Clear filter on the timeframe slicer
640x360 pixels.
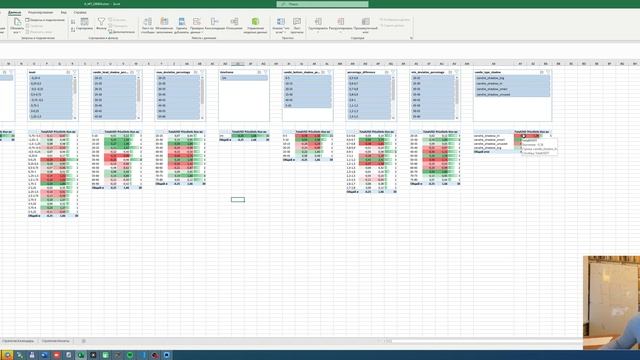tap(266, 72)
